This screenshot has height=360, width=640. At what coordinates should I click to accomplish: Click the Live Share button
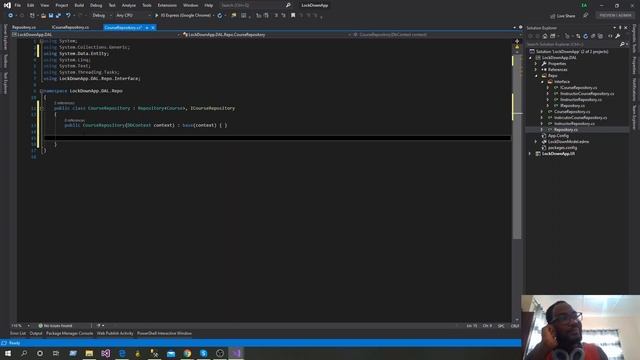click(563, 16)
